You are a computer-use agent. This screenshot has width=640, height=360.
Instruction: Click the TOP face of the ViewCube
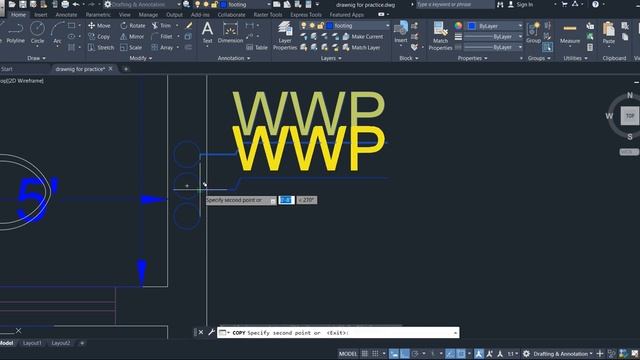click(630, 116)
